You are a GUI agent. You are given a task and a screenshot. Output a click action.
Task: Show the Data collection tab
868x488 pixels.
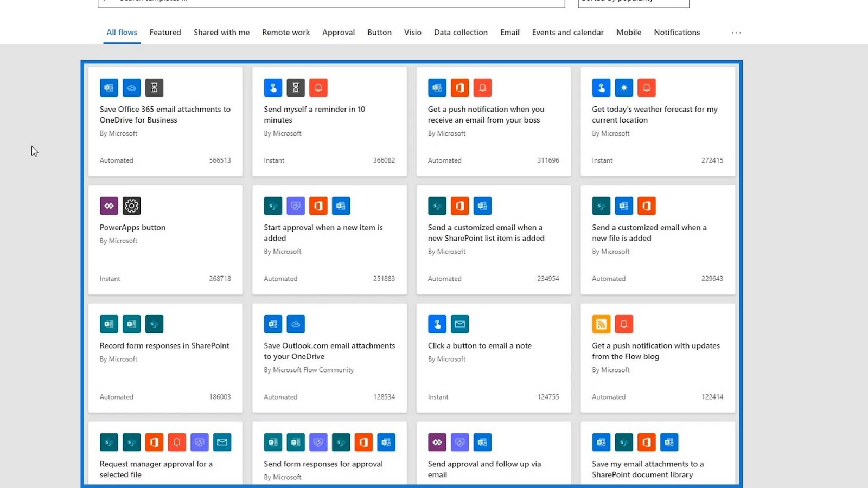[x=461, y=33]
